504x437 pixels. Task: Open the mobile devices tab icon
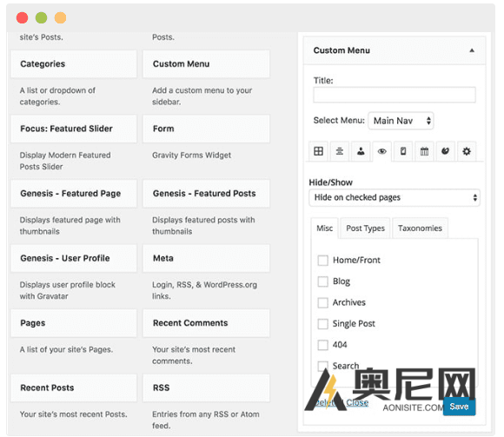click(x=403, y=151)
